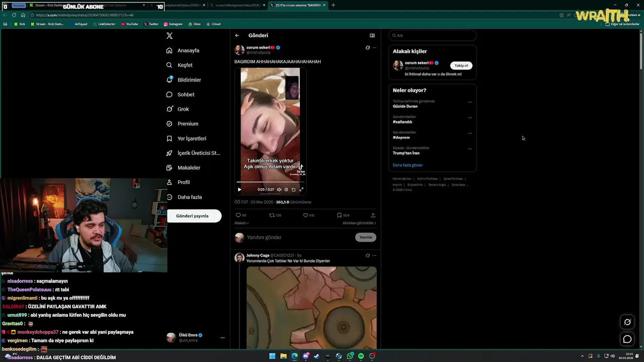Mute the video with speaker icon
Viewport: 644px width, 362px height.
[279, 190]
